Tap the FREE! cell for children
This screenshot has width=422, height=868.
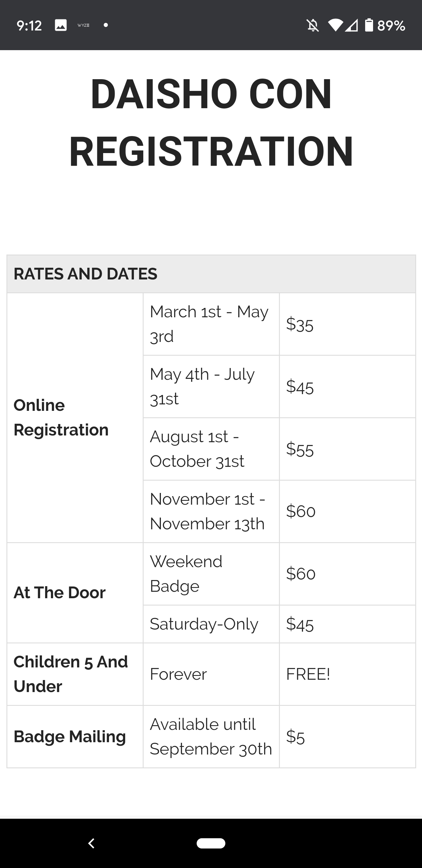347,674
